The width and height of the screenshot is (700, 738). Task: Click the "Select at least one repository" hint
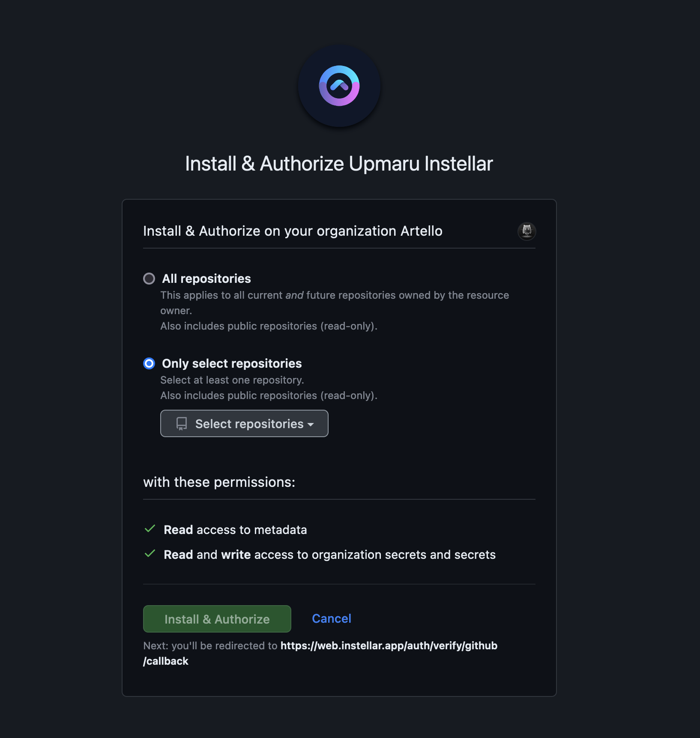[x=232, y=380]
